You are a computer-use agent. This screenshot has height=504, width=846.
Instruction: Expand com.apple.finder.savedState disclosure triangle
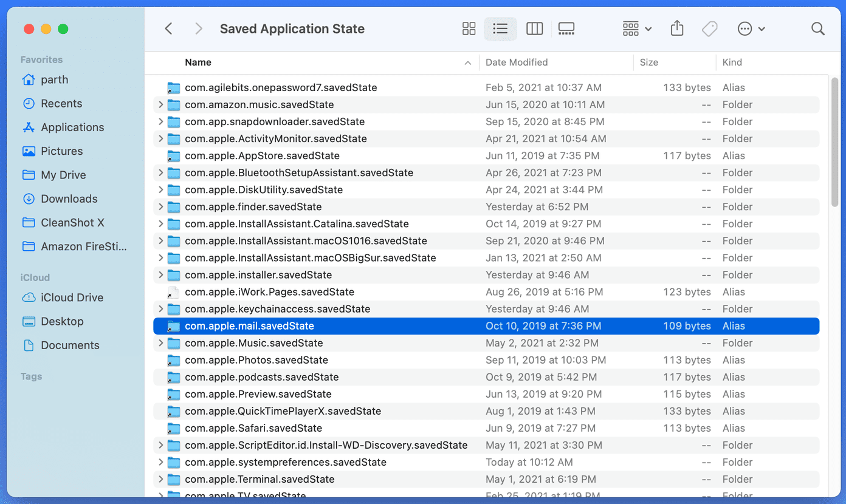coord(160,206)
